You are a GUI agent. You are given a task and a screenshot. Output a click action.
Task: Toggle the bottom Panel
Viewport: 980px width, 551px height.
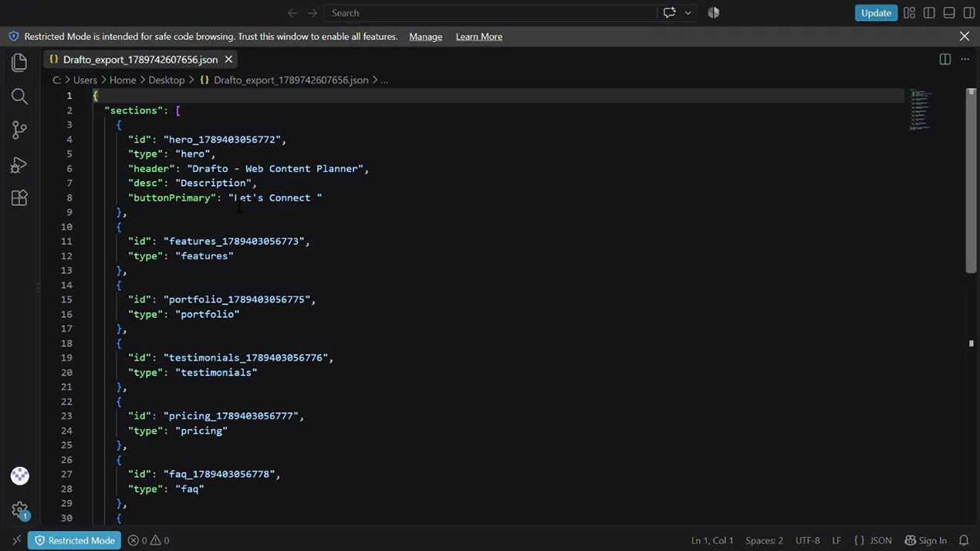coord(949,13)
